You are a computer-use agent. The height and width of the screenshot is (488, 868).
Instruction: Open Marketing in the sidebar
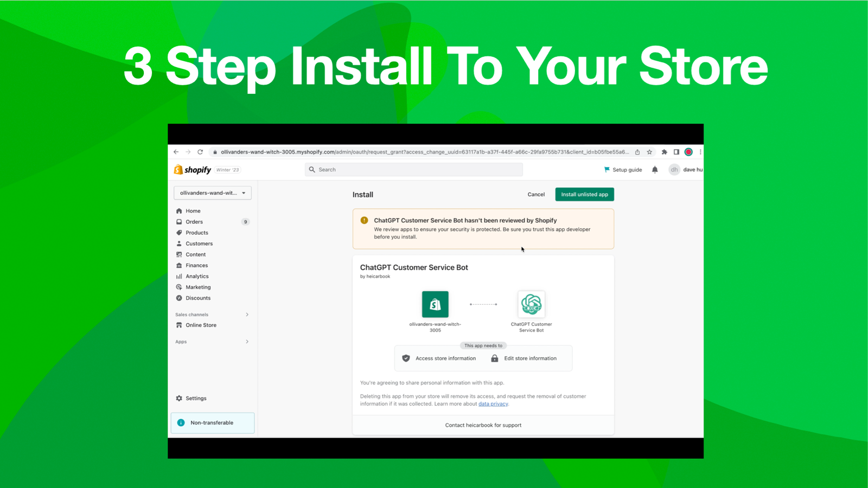click(x=198, y=287)
